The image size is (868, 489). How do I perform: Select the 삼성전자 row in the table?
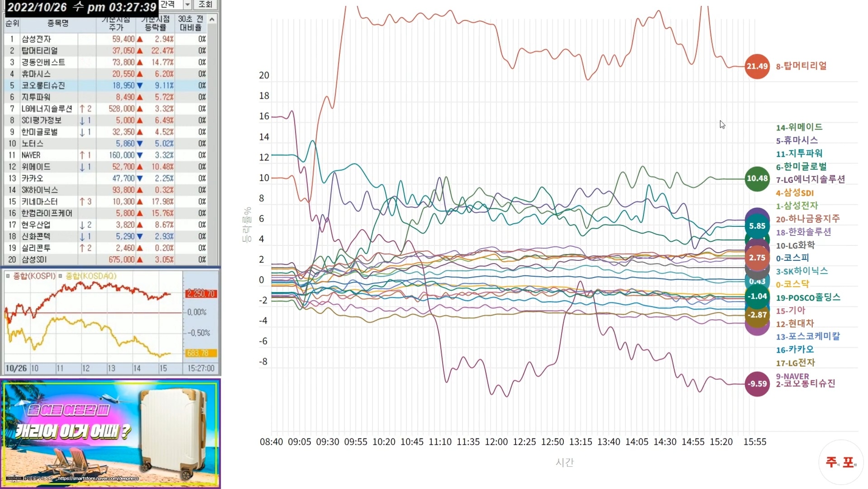(105, 39)
